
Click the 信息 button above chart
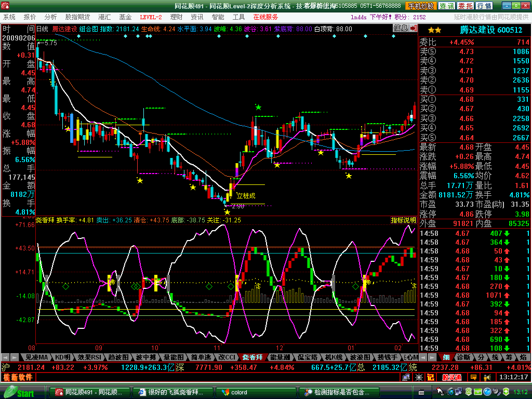pyautogui.click(x=401, y=28)
